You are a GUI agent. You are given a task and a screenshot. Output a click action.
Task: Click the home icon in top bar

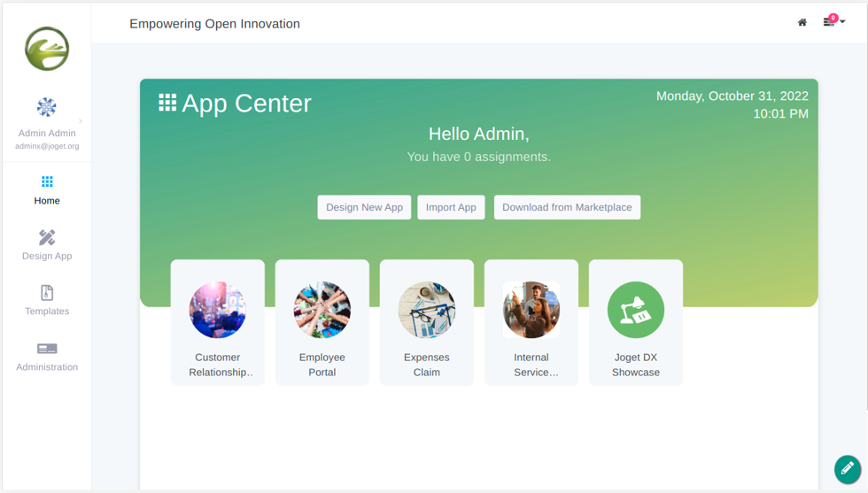coord(802,22)
